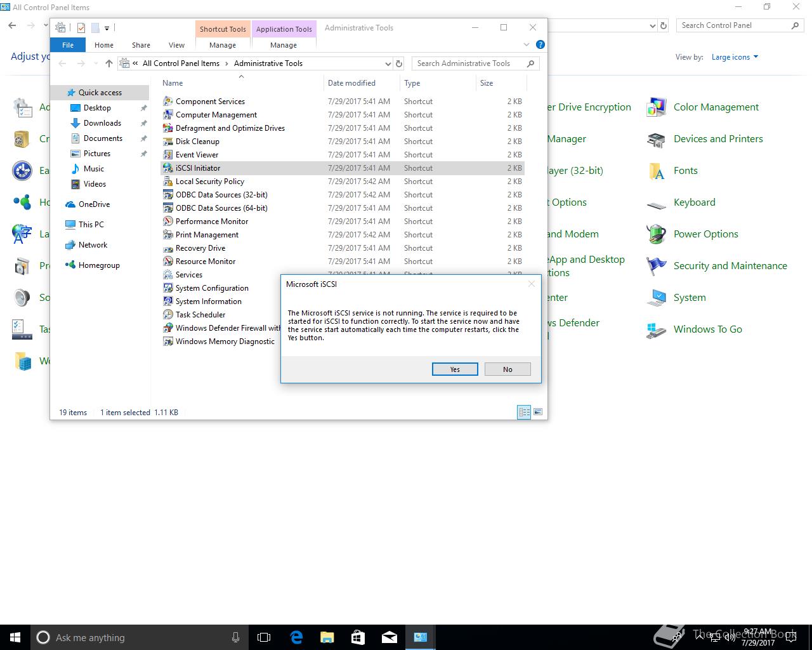Go up one folder level

point(109,63)
